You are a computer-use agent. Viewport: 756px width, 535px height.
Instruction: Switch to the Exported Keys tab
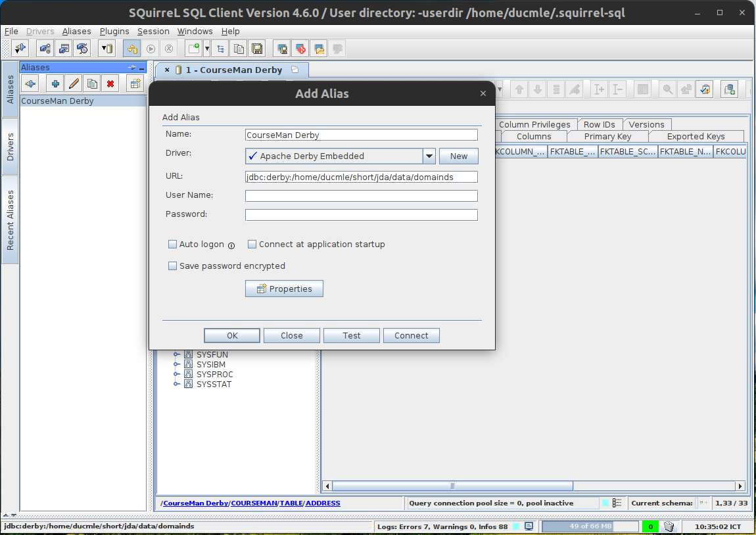696,137
